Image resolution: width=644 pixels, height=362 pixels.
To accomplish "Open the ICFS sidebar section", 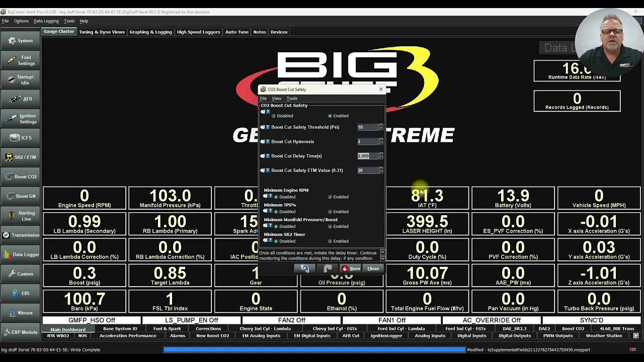I will pyautogui.click(x=21, y=138).
